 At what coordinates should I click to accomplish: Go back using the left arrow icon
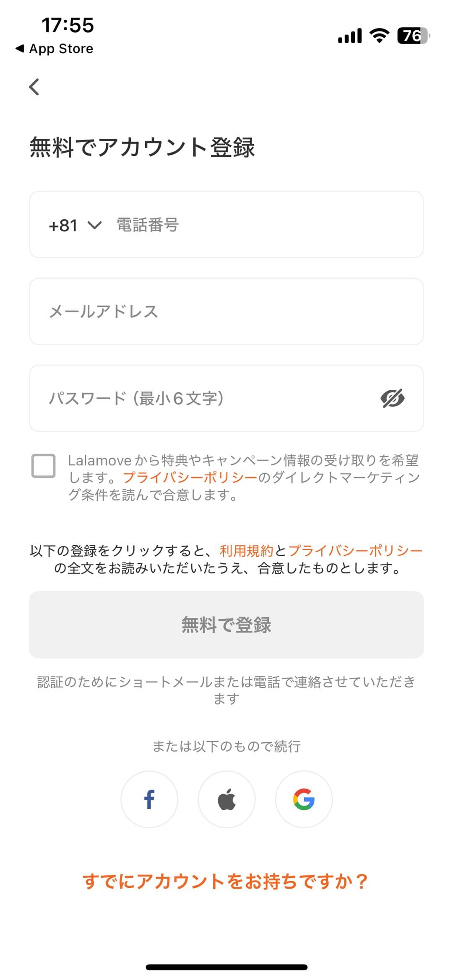(34, 87)
